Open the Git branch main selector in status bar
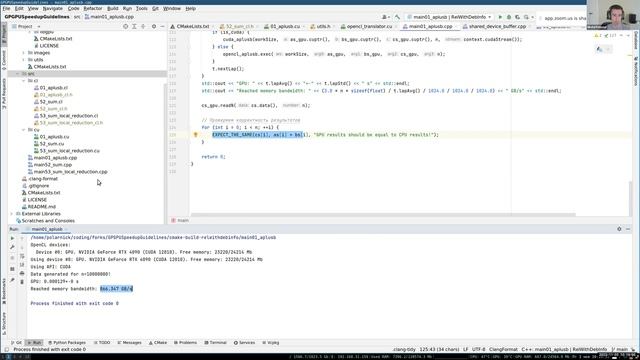Image resolution: width=640 pixels, height=360 pixels. 620,349
